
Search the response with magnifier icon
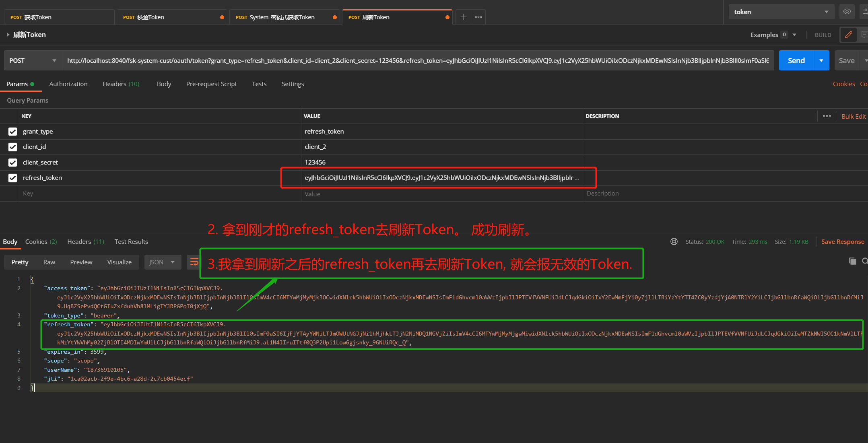pyautogui.click(x=864, y=261)
